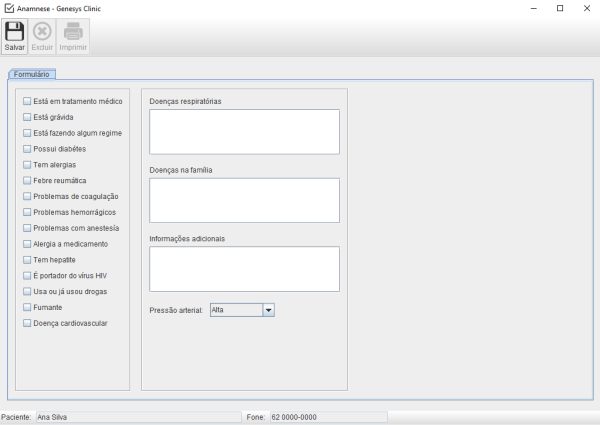The image size is (600, 425).
Task: Enable the 'Está grávida' checkbox
Action: 27,117
